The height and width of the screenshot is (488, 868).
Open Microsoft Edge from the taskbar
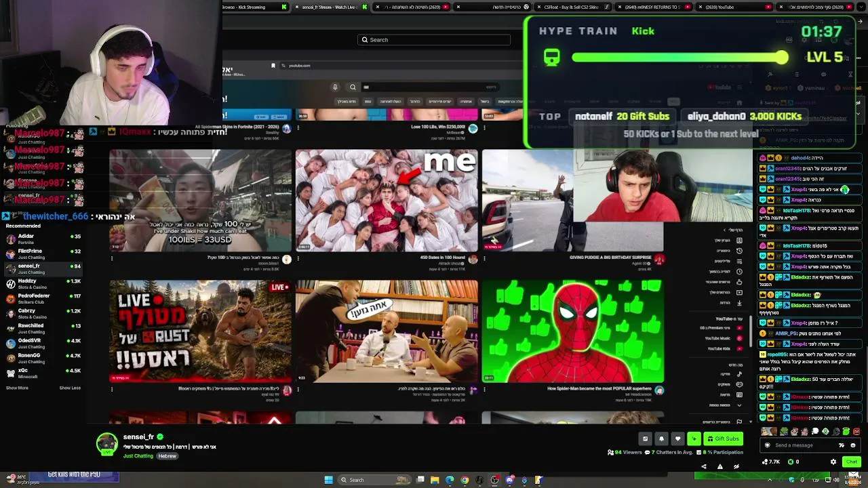450,480
